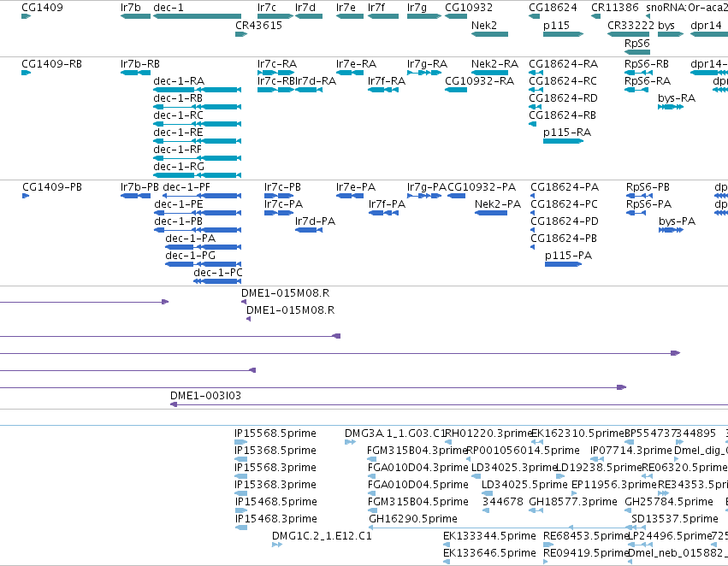This screenshot has width=728, height=566.
Task: Select the dec-1-RC transcript label
Action: pos(178,115)
